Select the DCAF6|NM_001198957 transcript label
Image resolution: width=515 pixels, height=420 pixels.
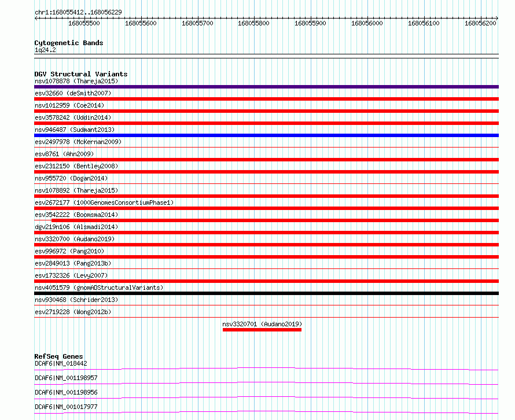[x=66, y=378]
